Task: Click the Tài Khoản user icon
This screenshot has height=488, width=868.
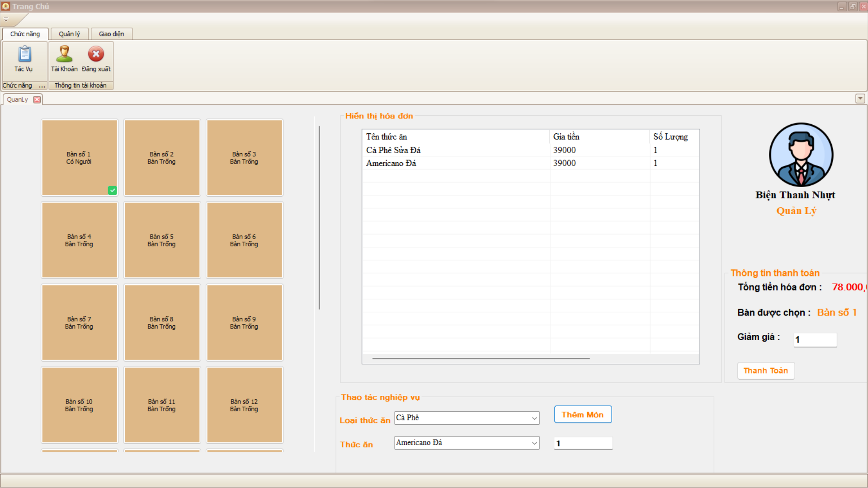Action: (x=64, y=54)
